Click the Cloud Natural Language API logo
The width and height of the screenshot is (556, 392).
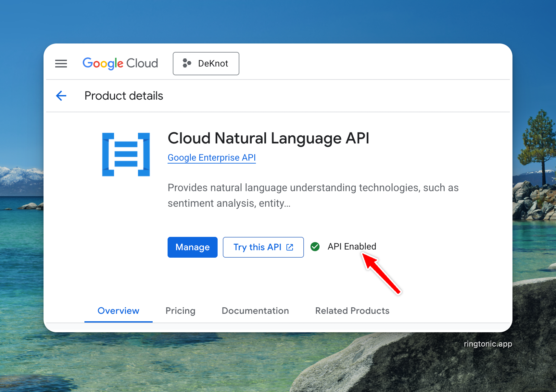point(126,154)
